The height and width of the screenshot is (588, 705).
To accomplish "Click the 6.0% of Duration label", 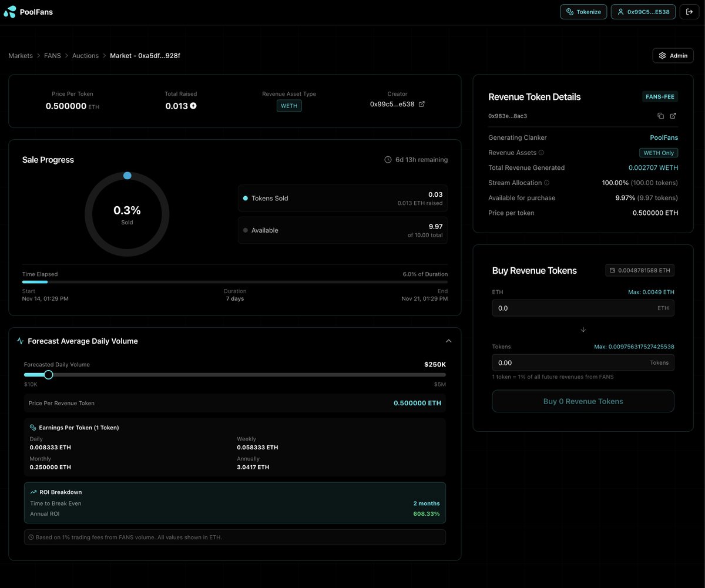I will (x=425, y=274).
